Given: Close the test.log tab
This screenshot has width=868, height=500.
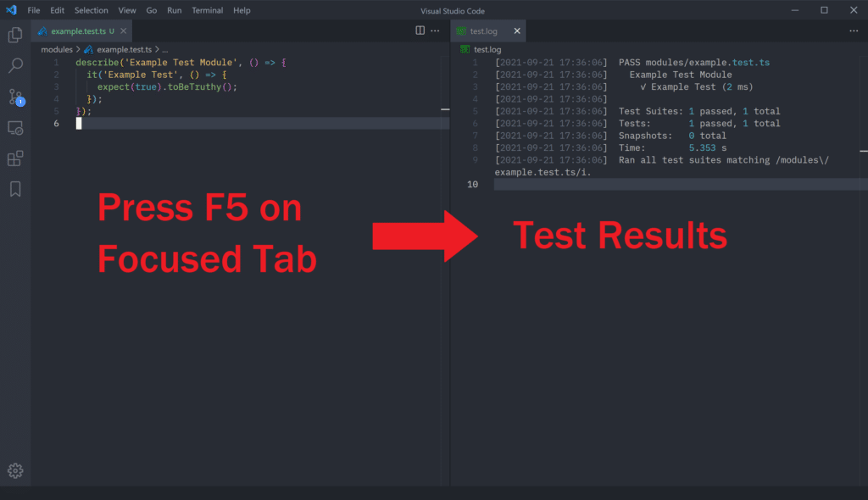Looking at the screenshot, I should 517,31.
